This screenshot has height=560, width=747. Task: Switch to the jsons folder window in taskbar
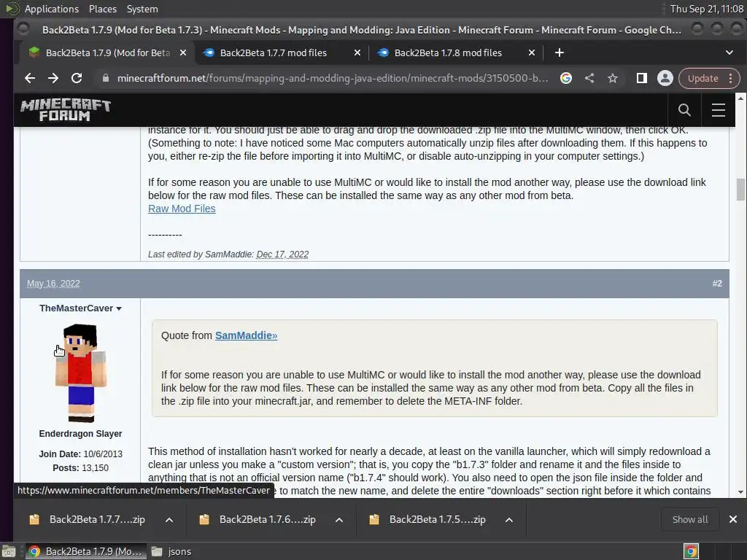pos(171,551)
